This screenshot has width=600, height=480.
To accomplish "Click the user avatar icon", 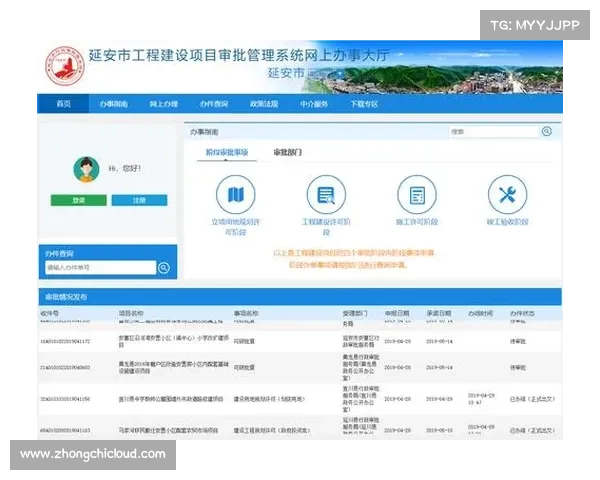I will pos(86,169).
